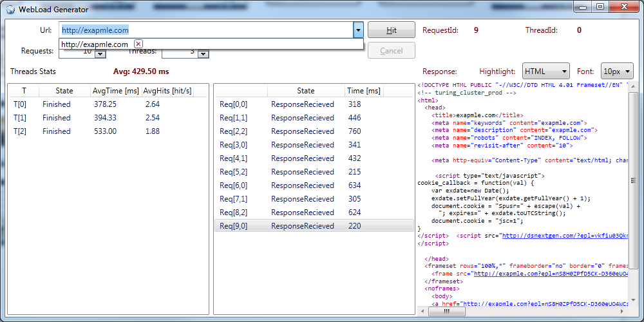Sort by AvgTime [ms] column header
This screenshot has width=644, height=322.
116,91
